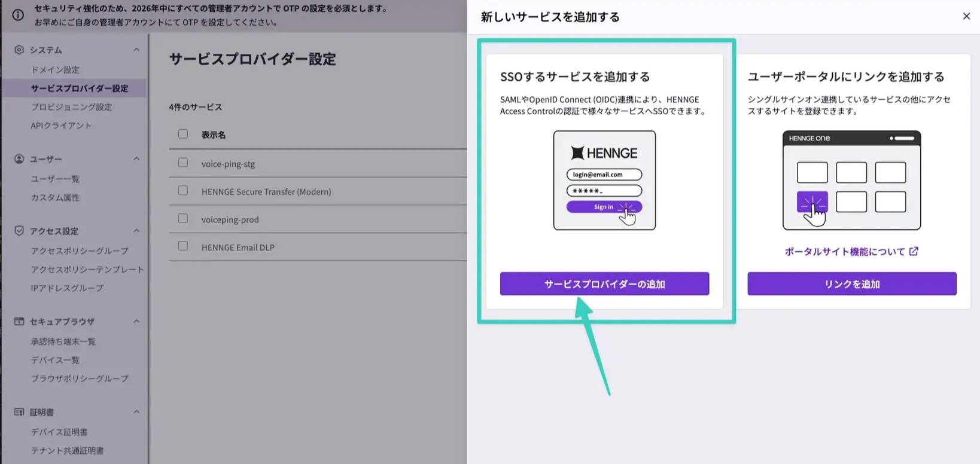Open ドメイン設定 in the sidebar
Image resolution: width=980 pixels, height=464 pixels.
(55, 70)
